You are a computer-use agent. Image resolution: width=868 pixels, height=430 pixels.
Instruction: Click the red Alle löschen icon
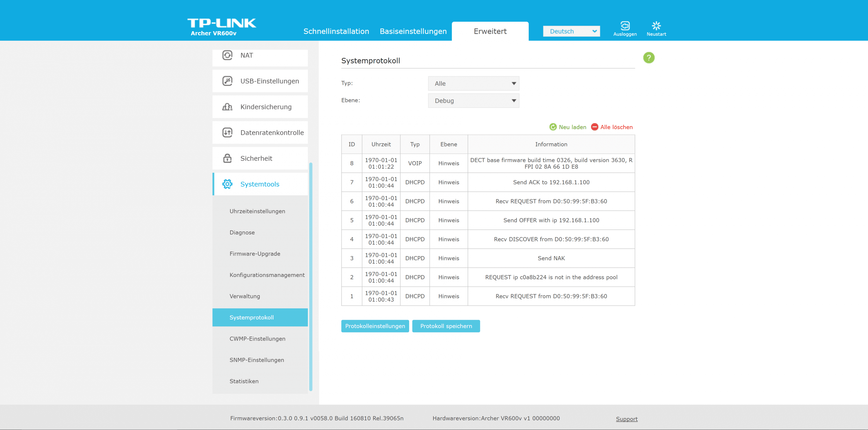point(594,127)
